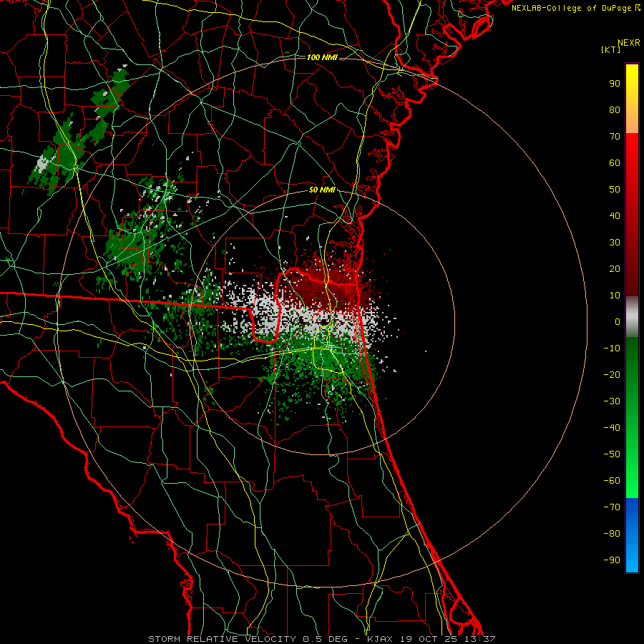Click the 30 value on the velocity scale
Screen dimensions: 644x644
(615, 243)
